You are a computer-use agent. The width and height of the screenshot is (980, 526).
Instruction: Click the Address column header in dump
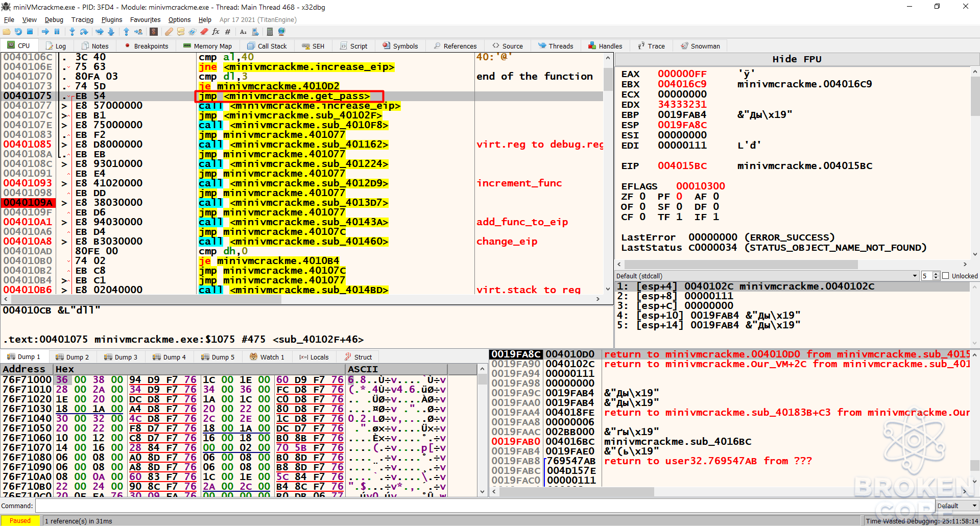(x=27, y=369)
